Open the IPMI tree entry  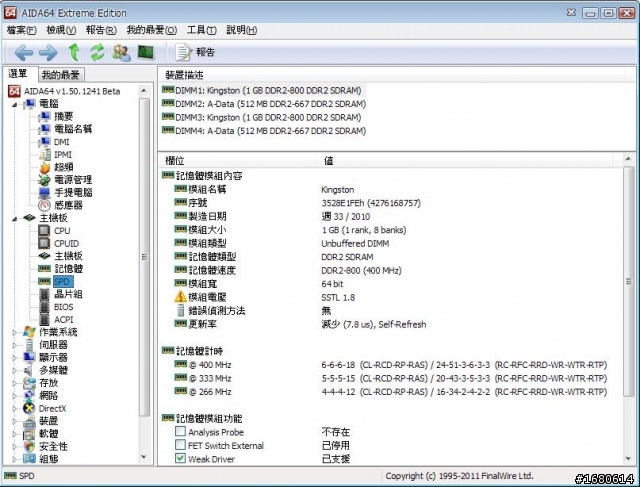click(x=62, y=155)
